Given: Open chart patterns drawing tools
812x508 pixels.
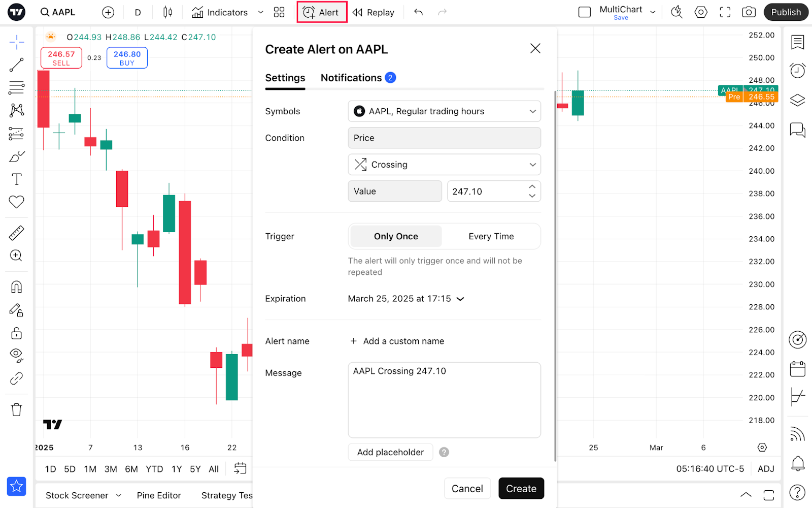Looking at the screenshot, I should (17, 110).
